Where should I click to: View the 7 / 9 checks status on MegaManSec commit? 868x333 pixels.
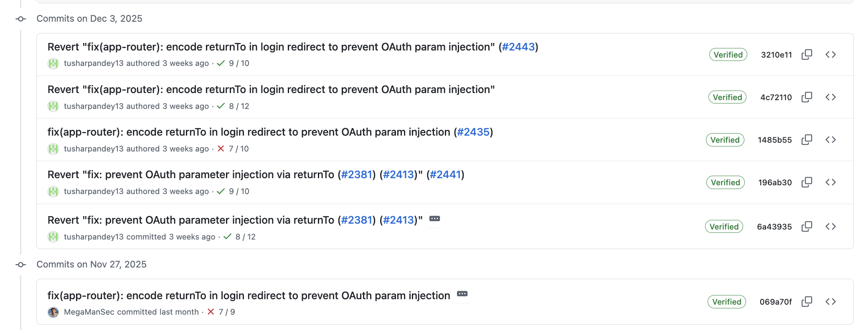[x=227, y=312]
